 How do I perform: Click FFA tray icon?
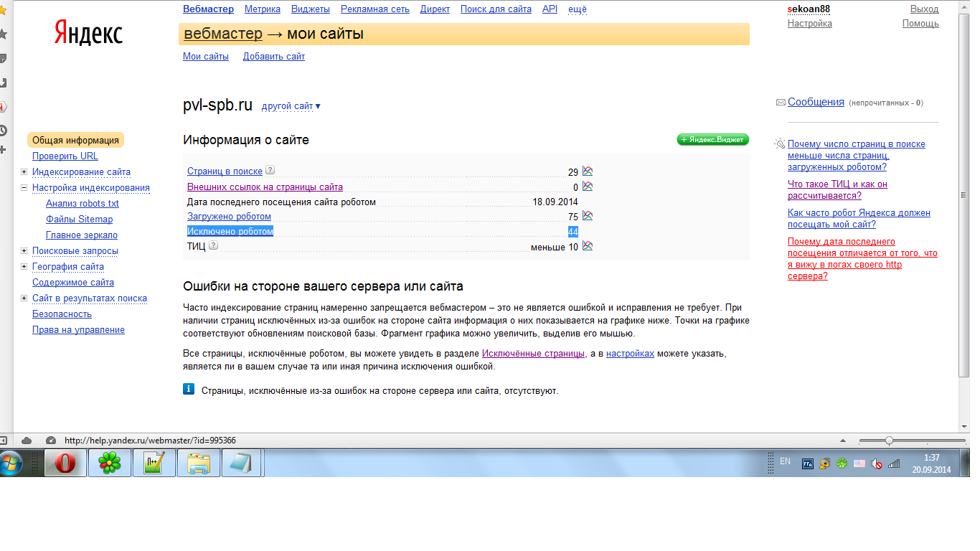pyautogui.click(x=807, y=463)
